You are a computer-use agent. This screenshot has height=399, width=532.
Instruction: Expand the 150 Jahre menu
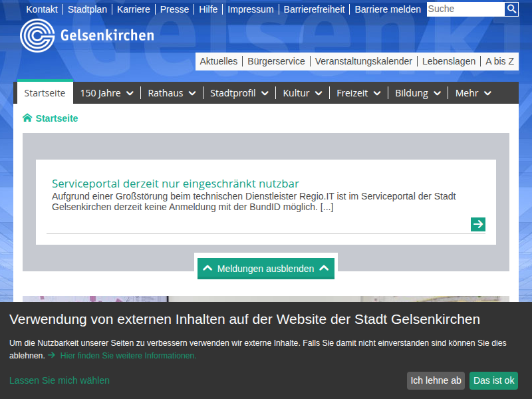tap(106, 93)
